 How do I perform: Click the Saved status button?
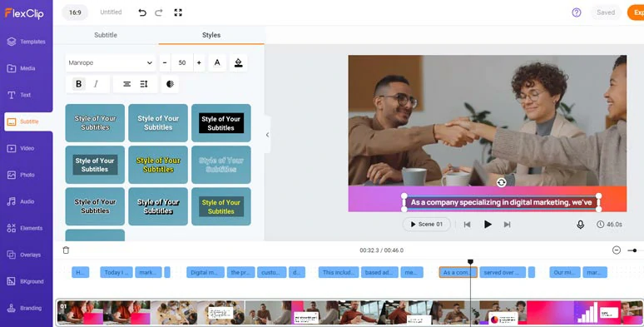606,12
